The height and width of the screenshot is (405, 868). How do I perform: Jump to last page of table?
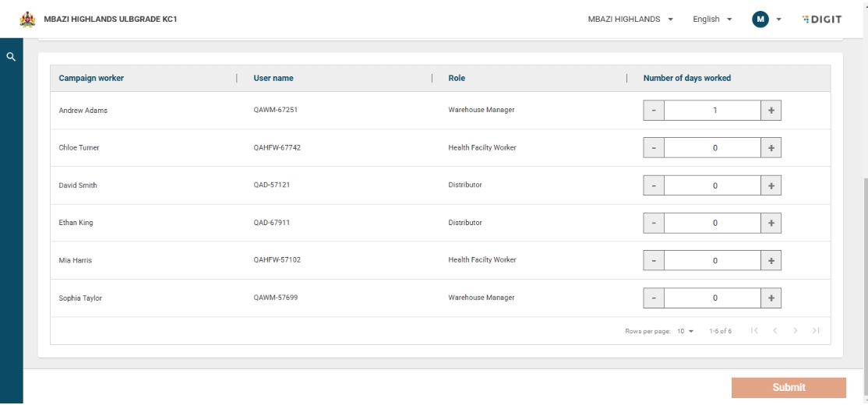click(815, 331)
